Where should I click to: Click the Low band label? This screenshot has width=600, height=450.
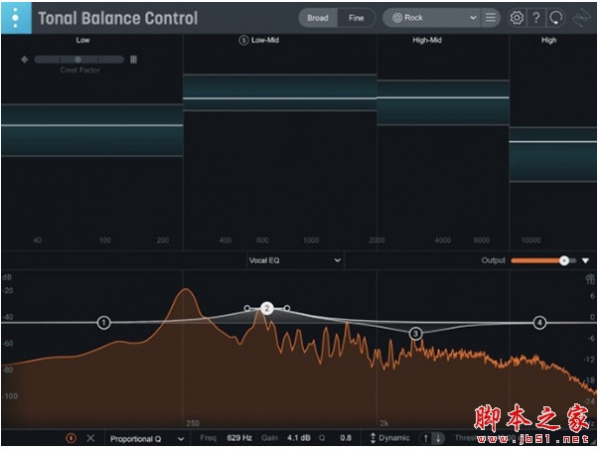point(83,40)
